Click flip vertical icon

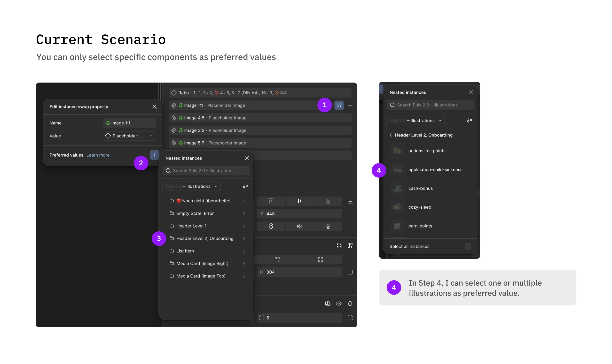click(328, 226)
